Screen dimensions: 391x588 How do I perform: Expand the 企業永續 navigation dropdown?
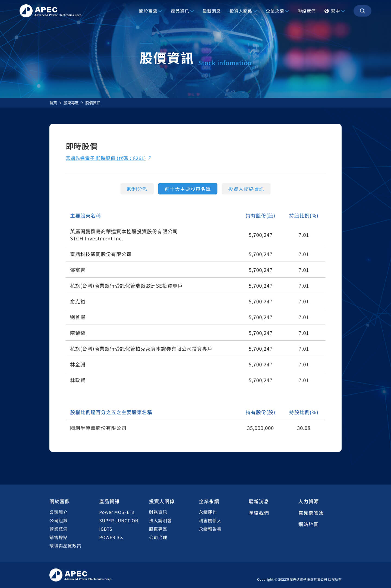(x=277, y=11)
